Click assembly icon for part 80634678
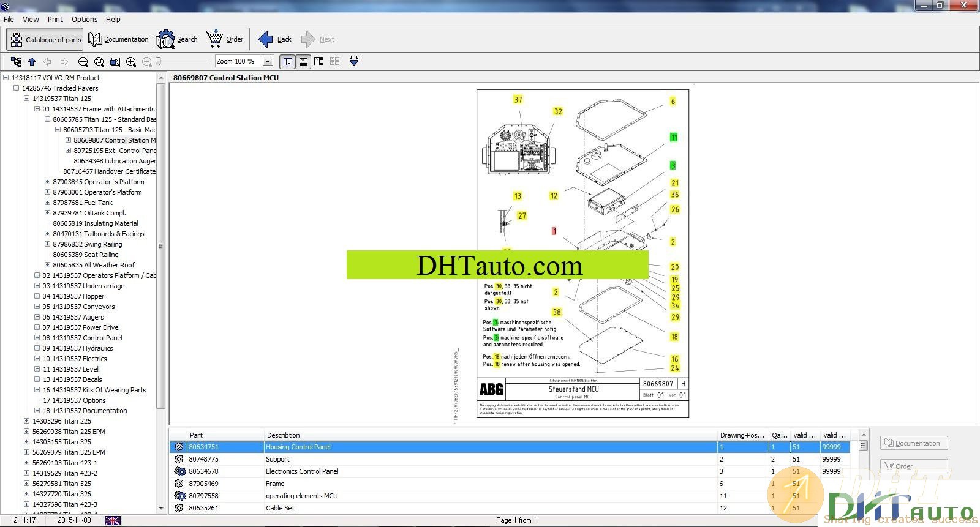Image resolution: width=980 pixels, height=527 pixels. click(179, 471)
